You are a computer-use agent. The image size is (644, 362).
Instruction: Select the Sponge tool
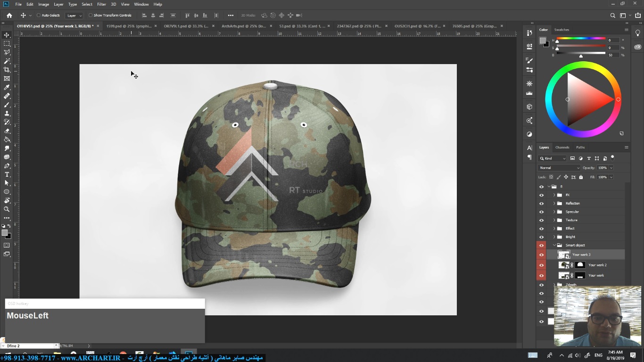point(7,157)
